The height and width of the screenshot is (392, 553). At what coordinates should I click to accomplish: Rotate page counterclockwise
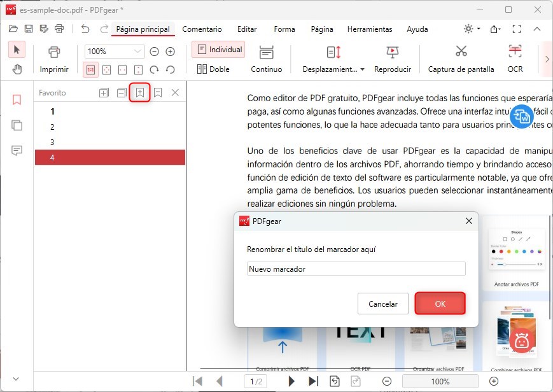[x=171, y=70]
